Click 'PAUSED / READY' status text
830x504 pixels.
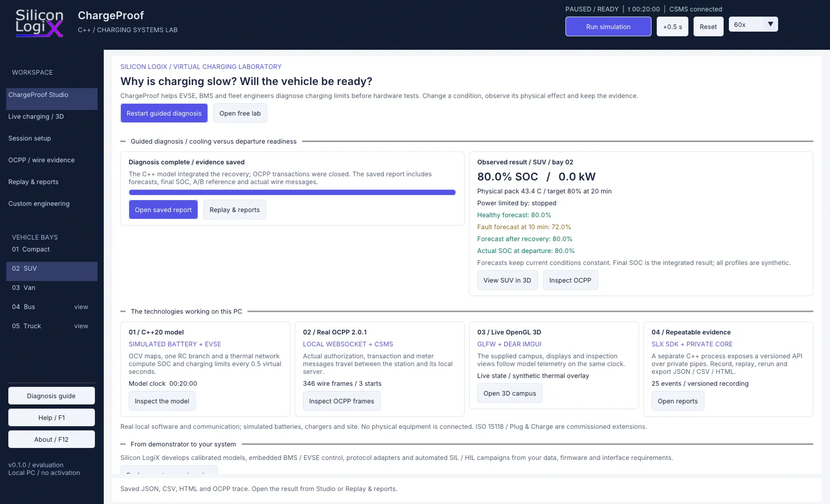[x=592, y=9]
